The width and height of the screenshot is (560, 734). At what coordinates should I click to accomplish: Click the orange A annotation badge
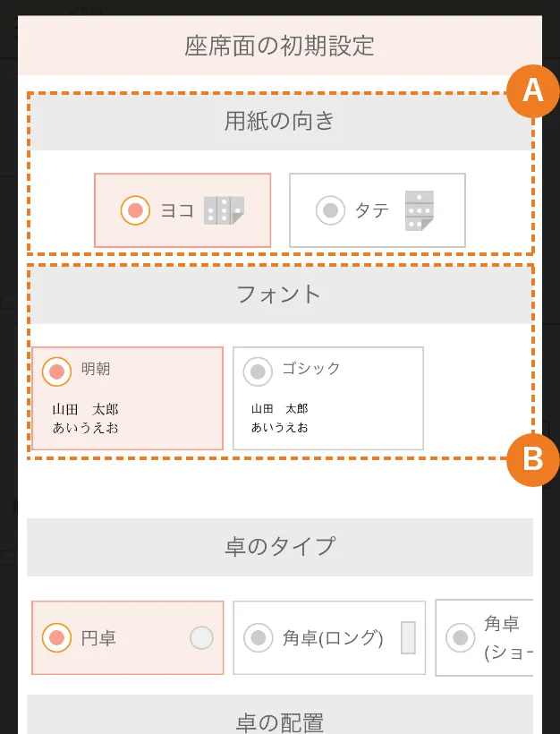pos(533,90)
